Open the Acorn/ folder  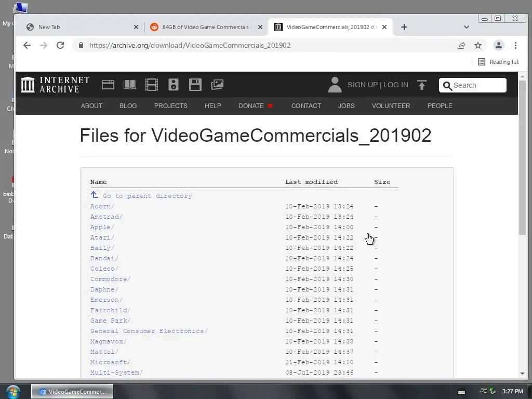102,206
